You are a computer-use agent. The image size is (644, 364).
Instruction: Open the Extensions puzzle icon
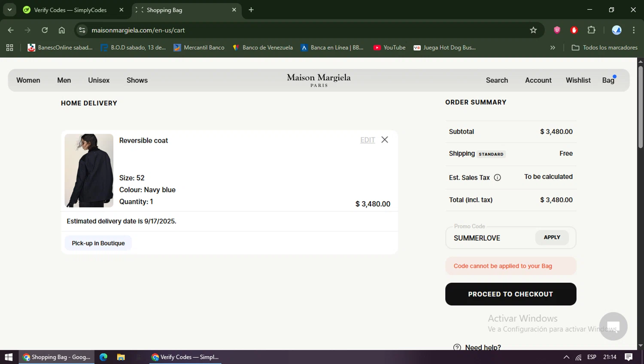coord(591,30)
